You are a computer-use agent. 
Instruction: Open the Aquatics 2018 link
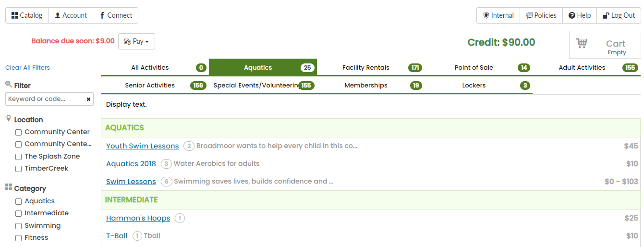click(x=131, y=164)
